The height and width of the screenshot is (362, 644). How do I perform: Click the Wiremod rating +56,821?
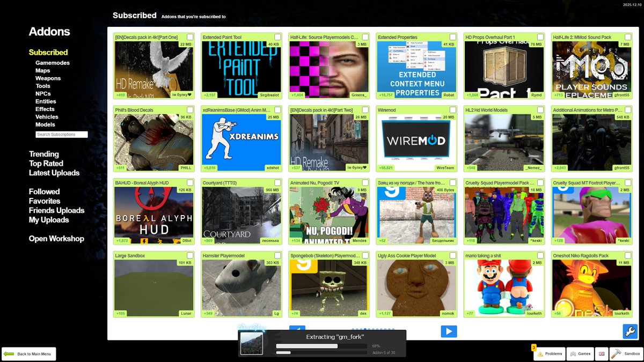(386, 168)
